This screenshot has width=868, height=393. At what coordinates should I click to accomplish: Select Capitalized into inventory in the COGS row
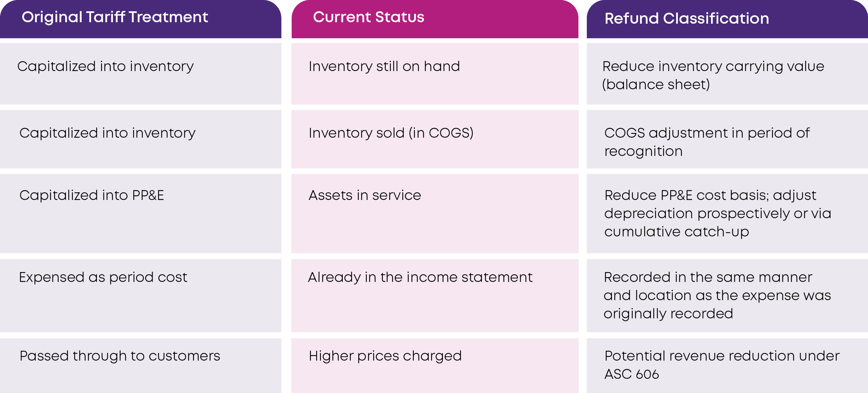(107, 133)
